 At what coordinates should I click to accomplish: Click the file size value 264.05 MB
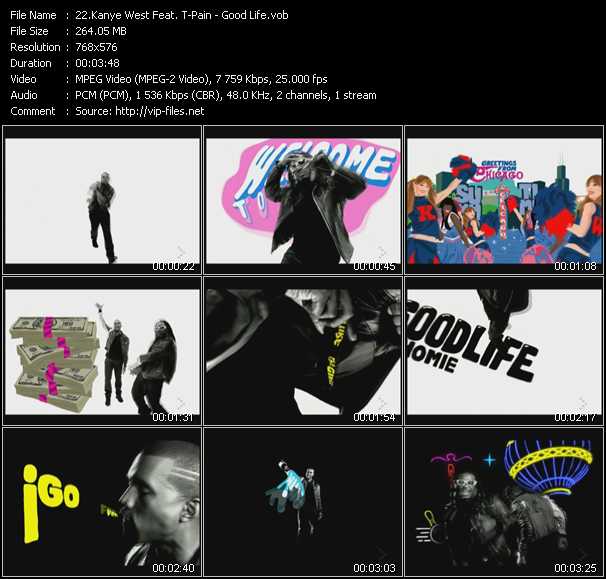101,31
